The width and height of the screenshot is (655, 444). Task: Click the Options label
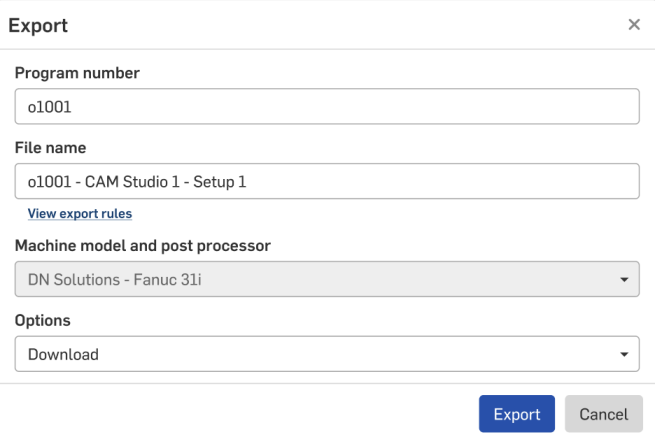click(x=44, y=321)
